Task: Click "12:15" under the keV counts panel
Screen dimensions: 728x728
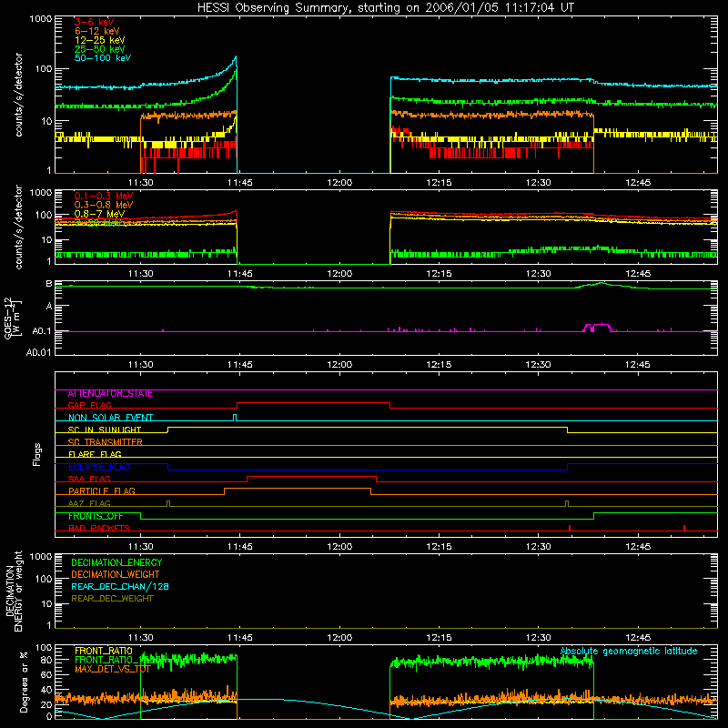Action: pyautogui.click(x=439, y=183)
